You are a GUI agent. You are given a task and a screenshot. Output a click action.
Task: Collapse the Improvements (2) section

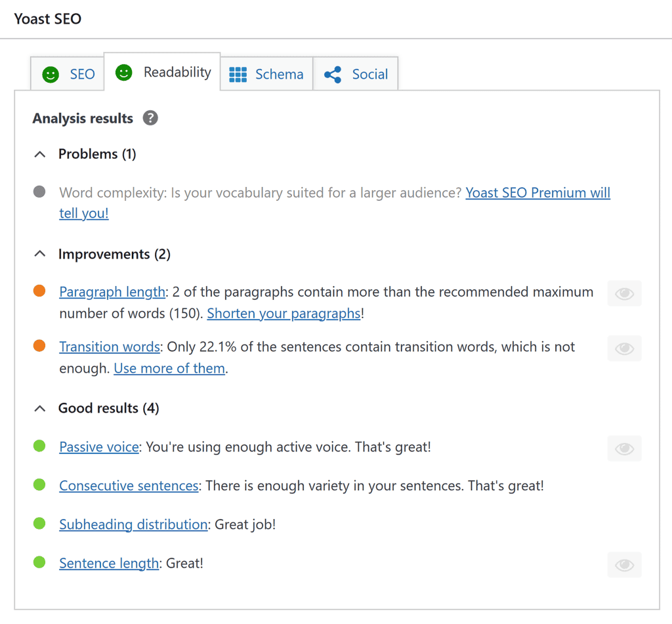tap(40, 254)
